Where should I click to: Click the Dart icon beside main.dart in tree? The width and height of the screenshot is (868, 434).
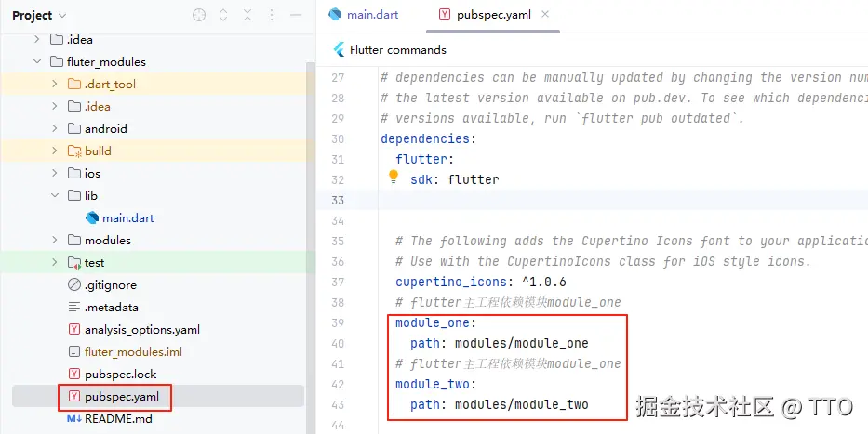[x=92, y=217]
